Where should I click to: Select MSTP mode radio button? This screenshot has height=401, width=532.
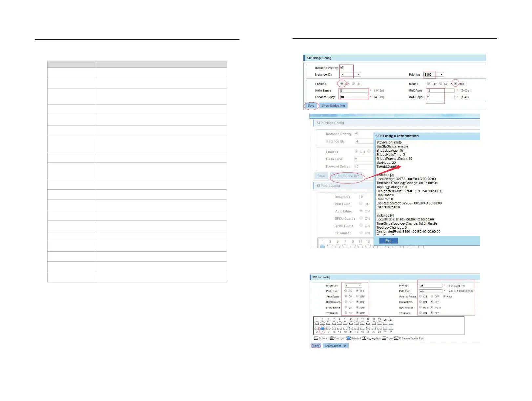[x=455, y=83]
